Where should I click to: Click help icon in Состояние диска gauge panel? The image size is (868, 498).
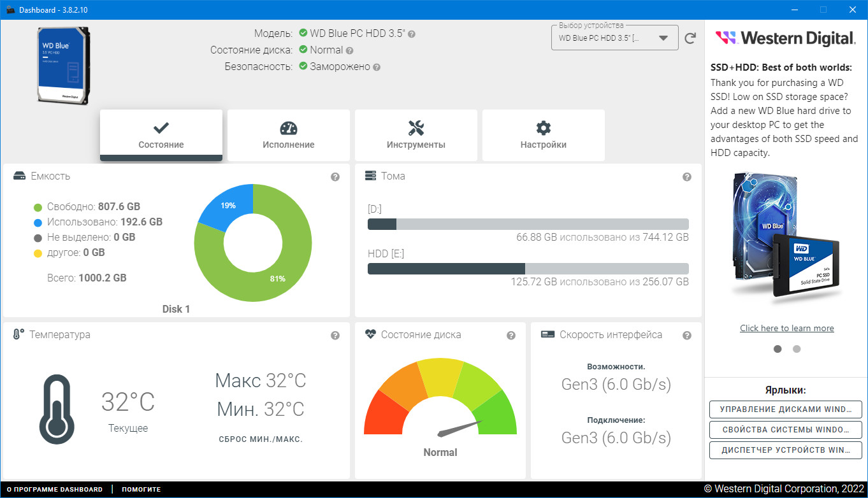[511, 336]
